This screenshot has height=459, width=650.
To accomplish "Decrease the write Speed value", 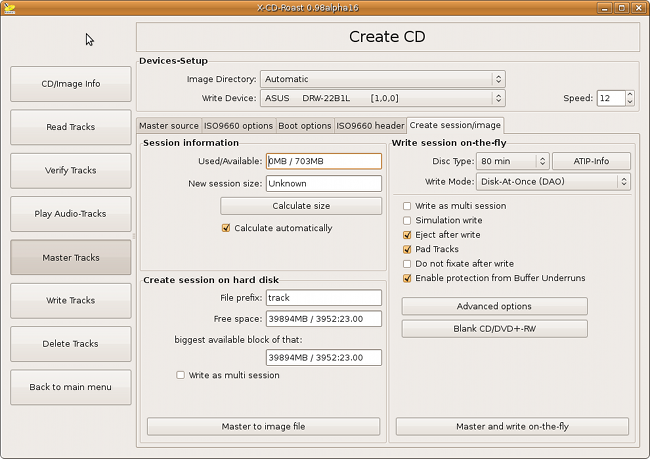I will pyautogui.click(x=630, y=102).
